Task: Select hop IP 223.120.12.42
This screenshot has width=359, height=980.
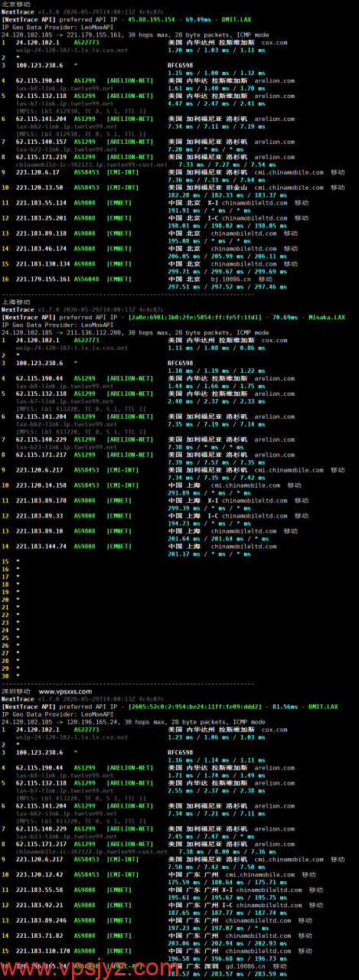Action: 39,874
